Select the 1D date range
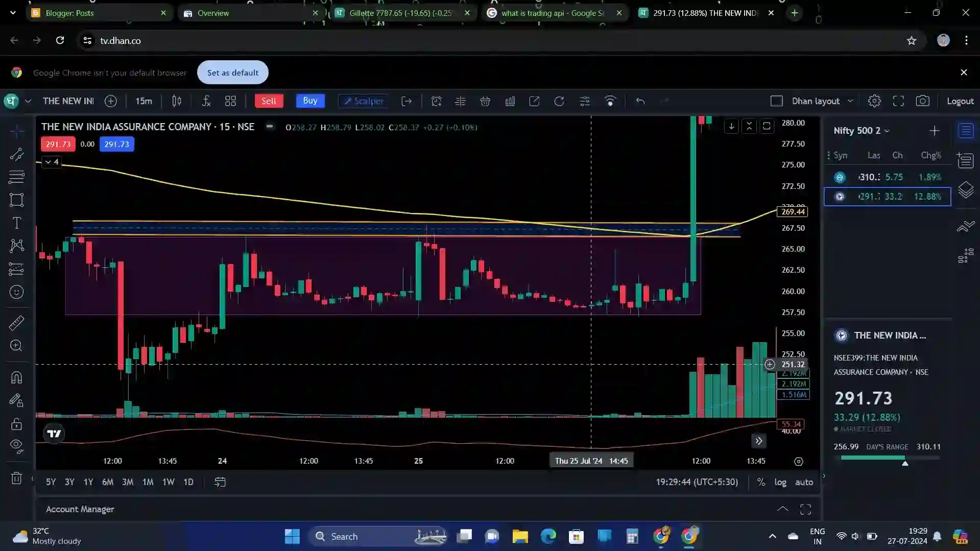Viewport: 980px width, 551px height. click(188, 482)
